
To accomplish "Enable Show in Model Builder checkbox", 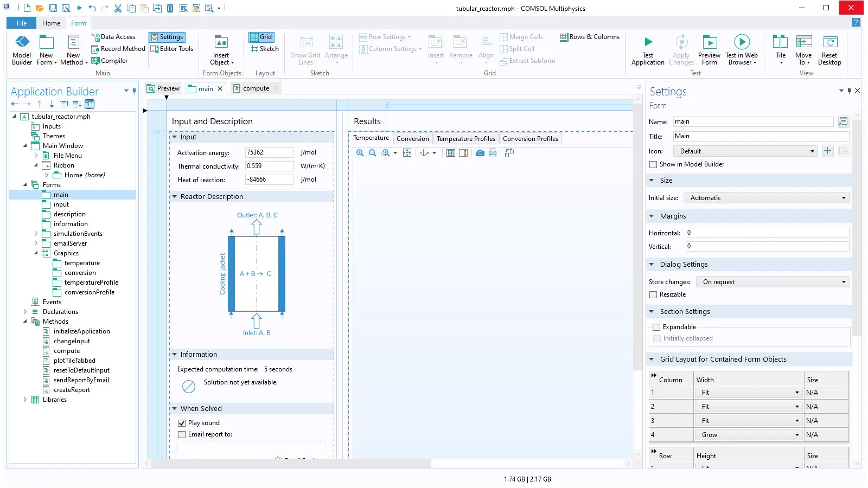I will 653,165.
